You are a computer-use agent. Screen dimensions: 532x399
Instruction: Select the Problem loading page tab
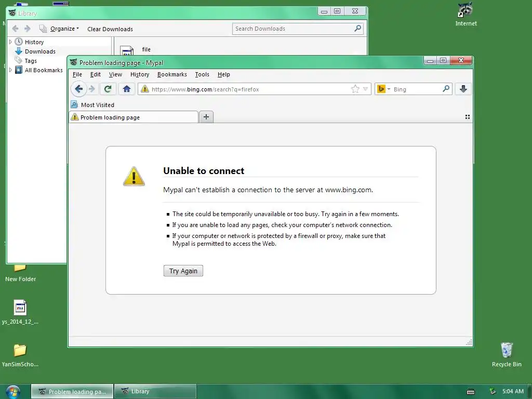click(134, 117)
